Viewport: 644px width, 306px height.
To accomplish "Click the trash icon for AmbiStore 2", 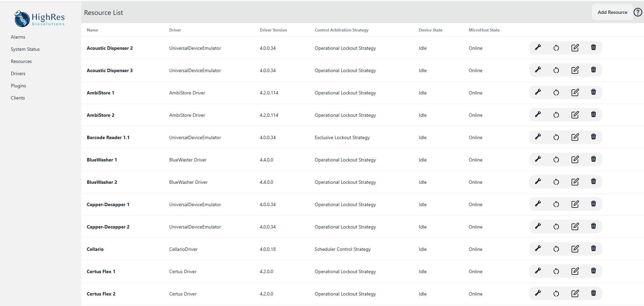I will (593, 115).
